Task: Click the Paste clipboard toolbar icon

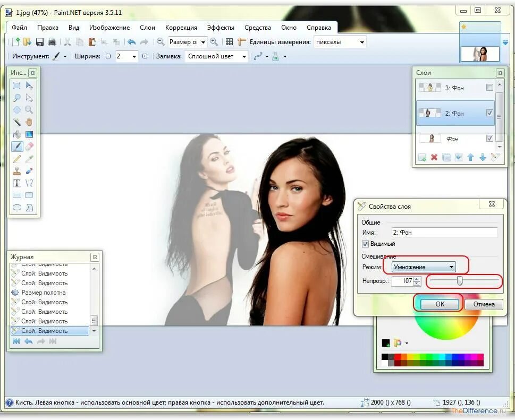Action: 92,42
